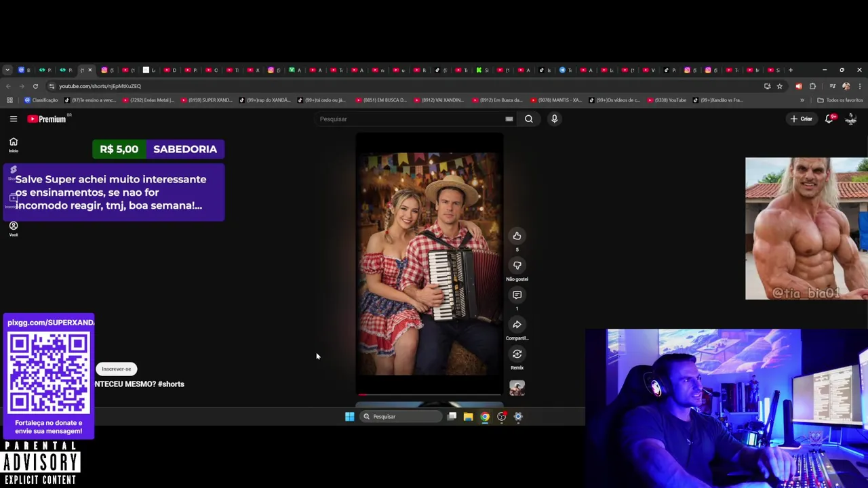The image size is (868, 488).
Task: Click the #shorts hashtag in the title
Action: 171,384
